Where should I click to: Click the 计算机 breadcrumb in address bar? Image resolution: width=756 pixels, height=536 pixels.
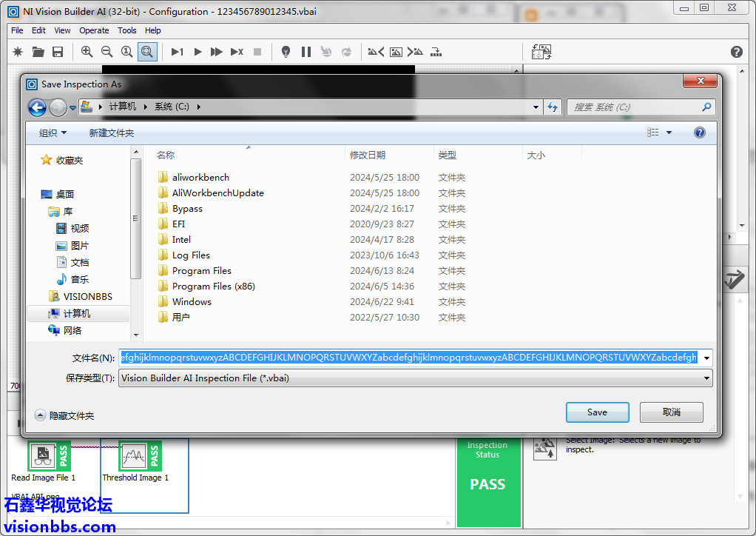[123, 107]
